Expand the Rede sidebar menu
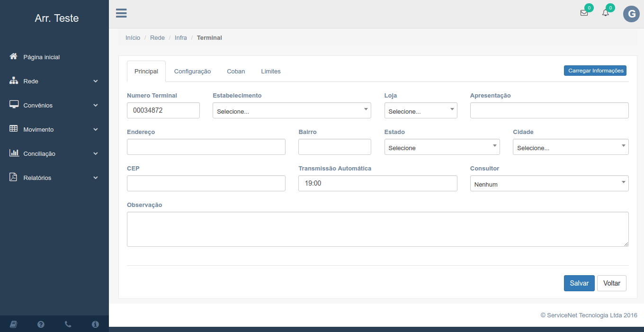The width and height of the screenshot is (644, 332). [54, 81]
